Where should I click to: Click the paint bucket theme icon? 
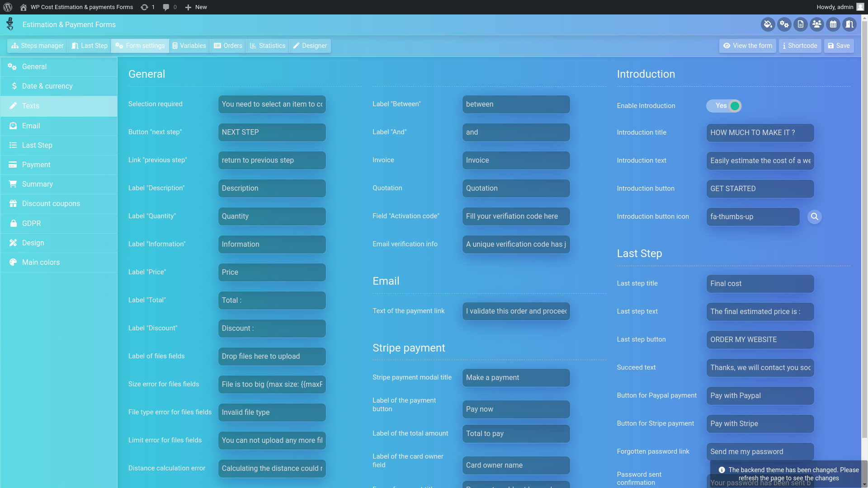tap(768, 24)
